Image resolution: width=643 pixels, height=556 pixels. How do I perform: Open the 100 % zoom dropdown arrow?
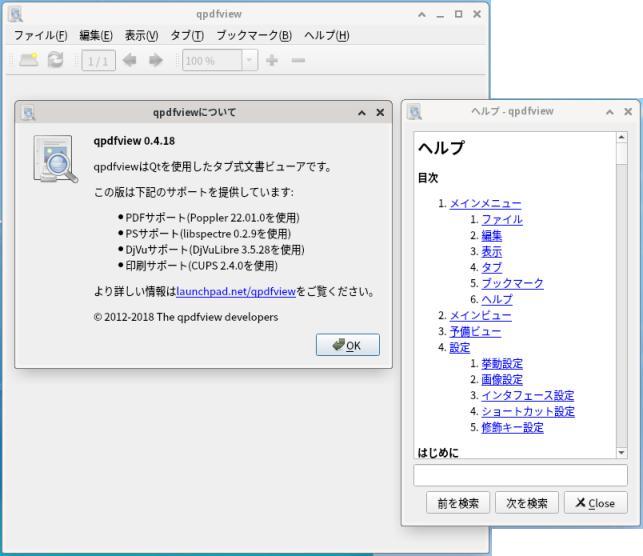tap(249, 60)
